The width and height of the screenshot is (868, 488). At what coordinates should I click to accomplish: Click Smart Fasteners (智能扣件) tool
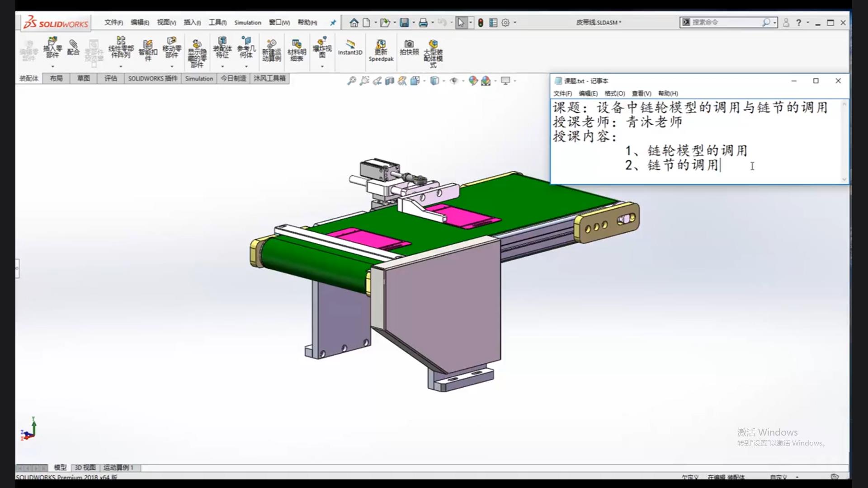click(148, 50)
